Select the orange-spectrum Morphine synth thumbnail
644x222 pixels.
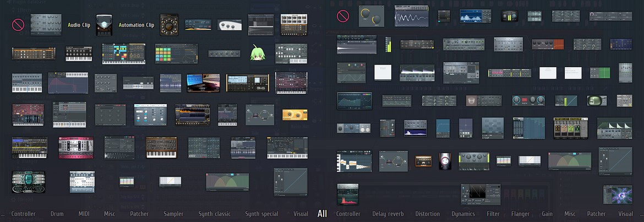tap(193, 115)
